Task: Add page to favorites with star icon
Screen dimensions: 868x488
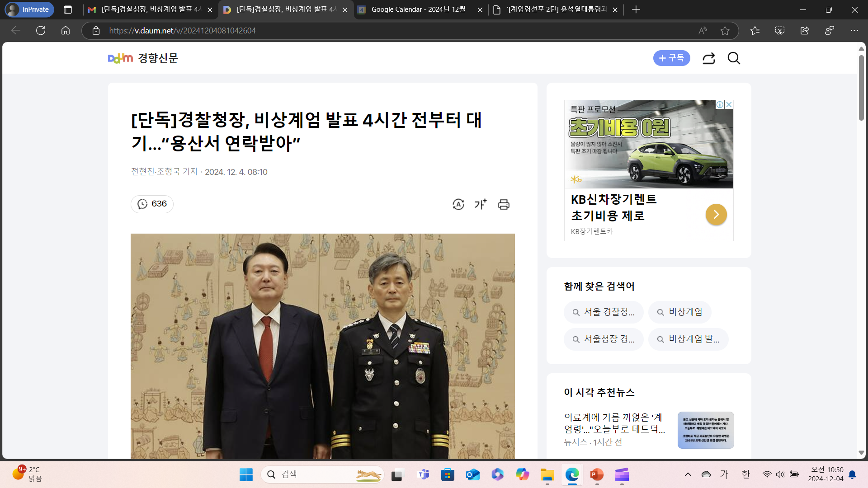Action: [725, 31]
